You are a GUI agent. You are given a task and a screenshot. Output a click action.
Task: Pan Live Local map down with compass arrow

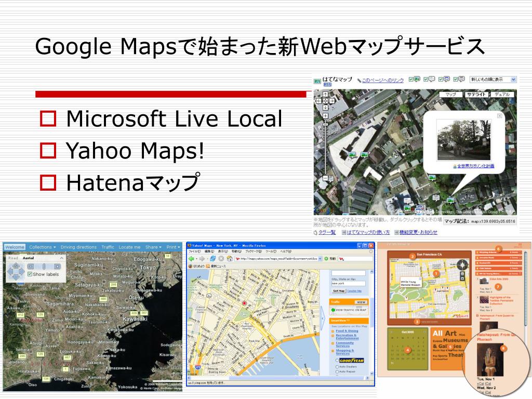(x=16, y=278)
